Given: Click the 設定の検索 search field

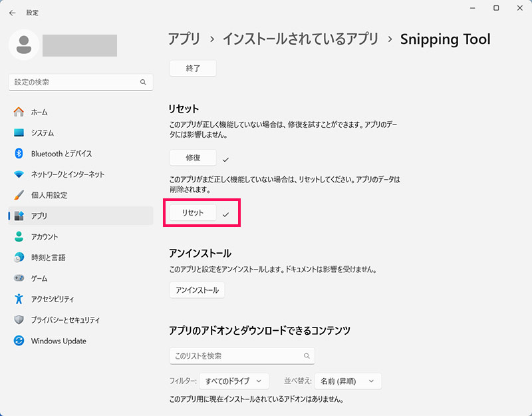Looking at the screenshot, I should (x=75, y=82).
